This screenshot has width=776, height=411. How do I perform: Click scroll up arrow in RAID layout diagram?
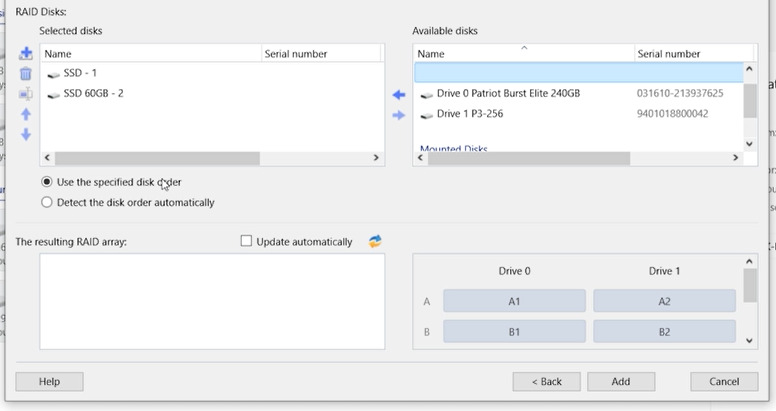click(749, 261)
